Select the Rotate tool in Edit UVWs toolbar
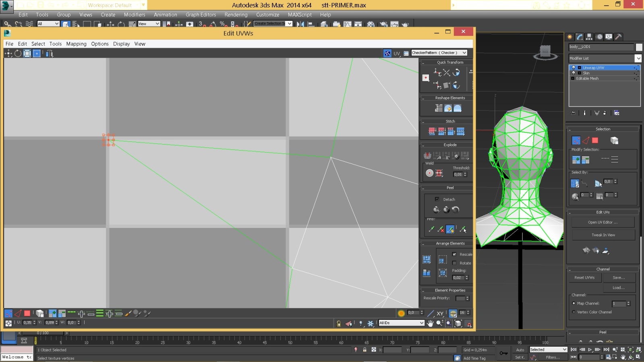The image size is (644, 362). pos(18,54)
